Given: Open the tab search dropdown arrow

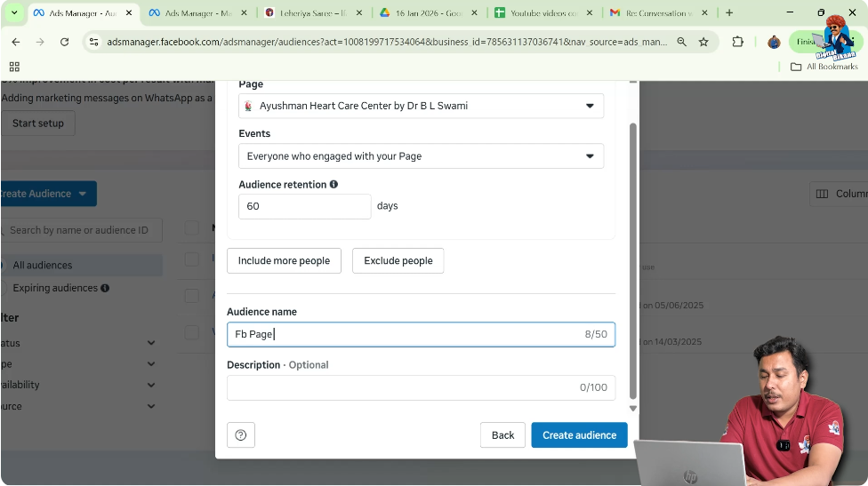Looking at the screenshot, I should 14,12.
